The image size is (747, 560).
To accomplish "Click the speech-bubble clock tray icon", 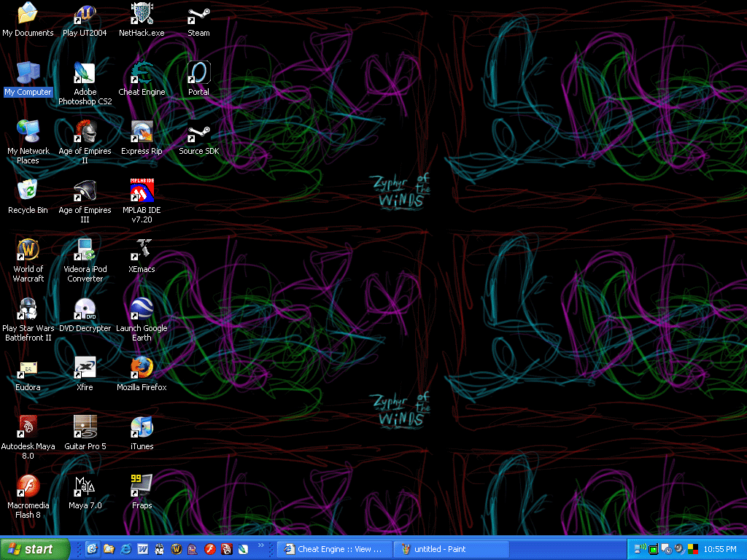I will pos(667,550).
